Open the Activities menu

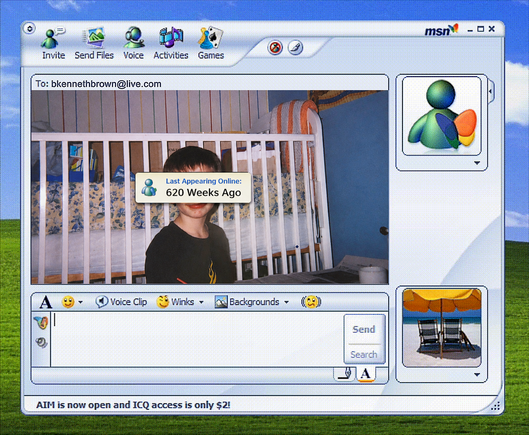171,44
